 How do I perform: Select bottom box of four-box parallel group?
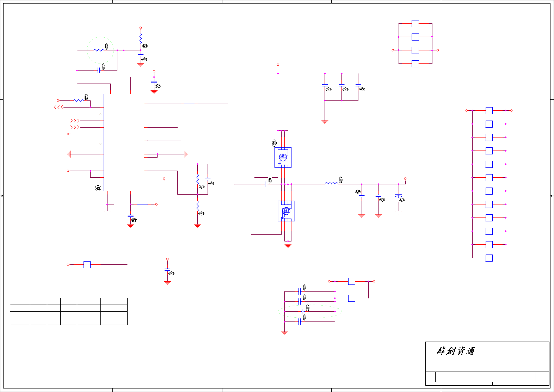coord(415,64)
